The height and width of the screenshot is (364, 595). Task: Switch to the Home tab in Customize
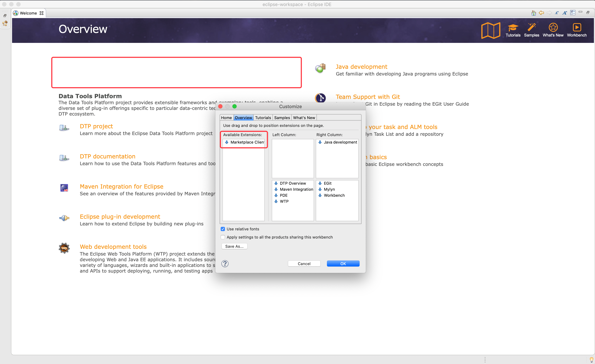tap(226, 117)
